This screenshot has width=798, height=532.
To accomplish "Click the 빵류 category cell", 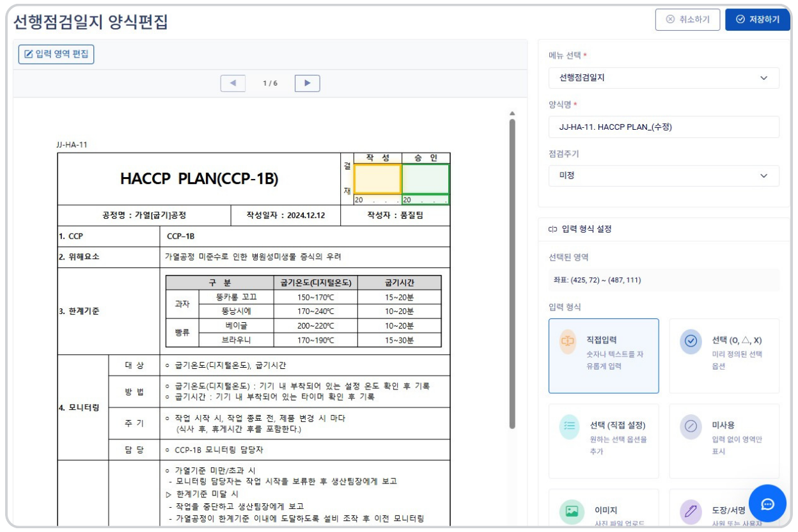I will 183,333.
